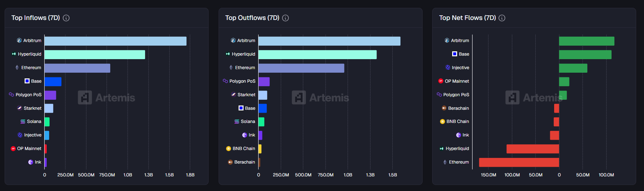This screenshot has width=644, height=191.
Task: Click Berachain icon in Top Net Flows chart
Action: 444,108
